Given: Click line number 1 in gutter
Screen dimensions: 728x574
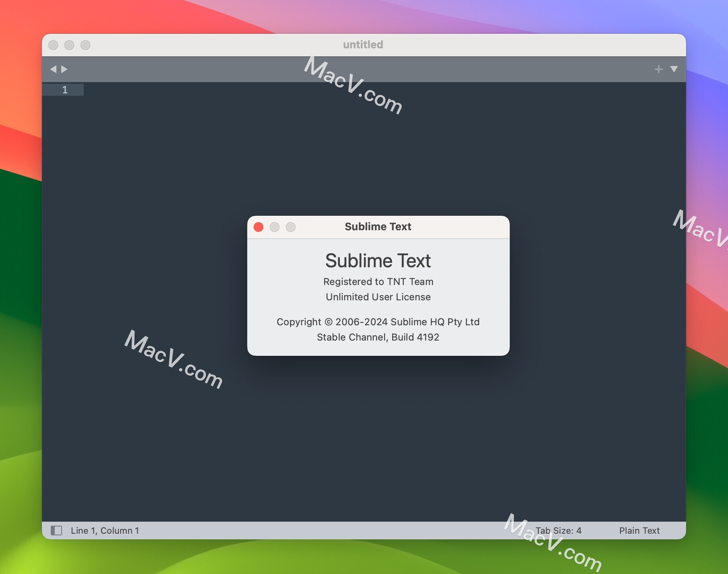Looking at the screenshot, I should pyautogui.click(x=65, y=90).
